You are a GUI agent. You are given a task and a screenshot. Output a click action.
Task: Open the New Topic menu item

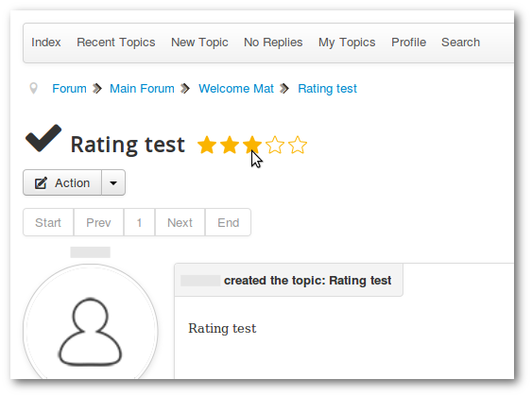[x=199, y=43]
